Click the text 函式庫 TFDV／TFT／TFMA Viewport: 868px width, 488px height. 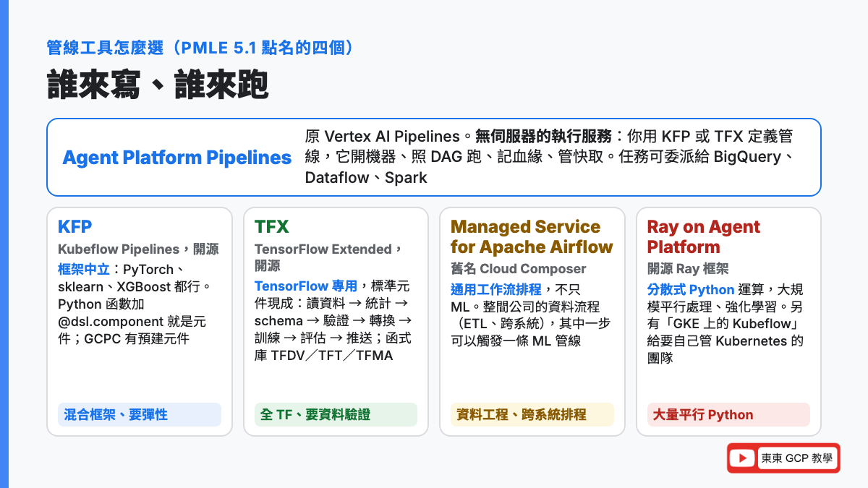(333, 347)
